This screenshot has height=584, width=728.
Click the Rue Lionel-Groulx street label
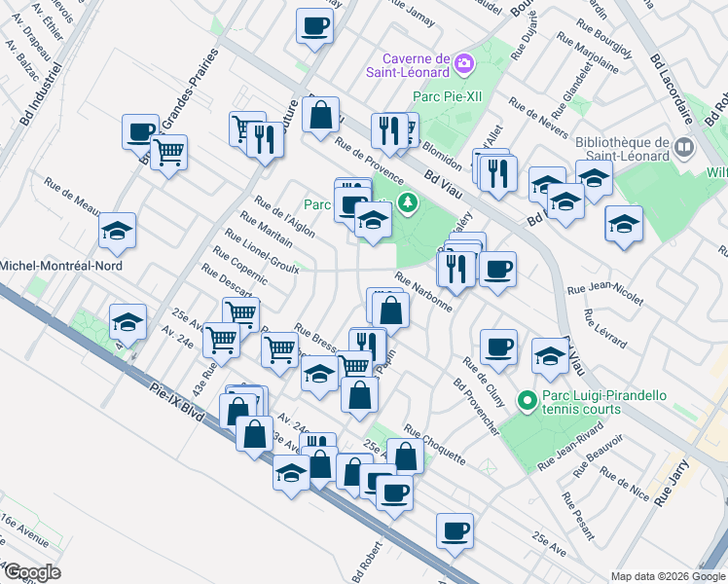(262, 251)
